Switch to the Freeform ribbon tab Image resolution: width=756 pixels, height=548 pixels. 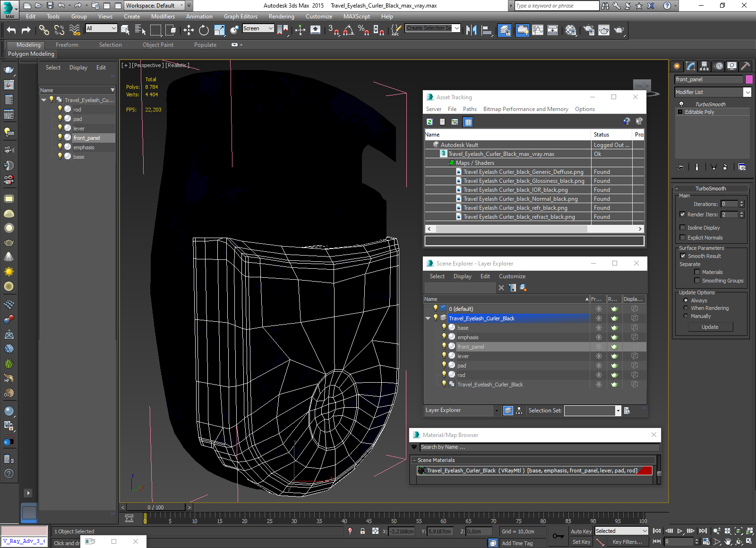click(x=67, y=45)
